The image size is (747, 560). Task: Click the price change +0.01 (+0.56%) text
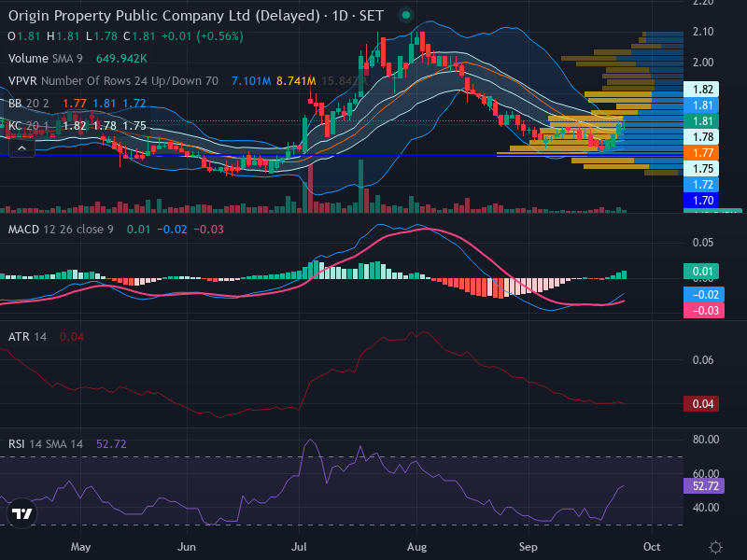pos(202,36)
